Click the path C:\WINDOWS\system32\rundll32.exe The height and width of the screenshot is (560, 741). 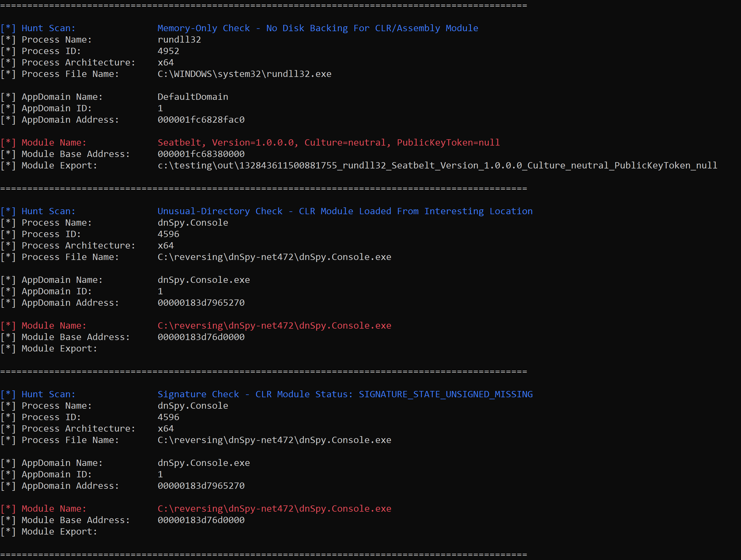click(244, 74)
